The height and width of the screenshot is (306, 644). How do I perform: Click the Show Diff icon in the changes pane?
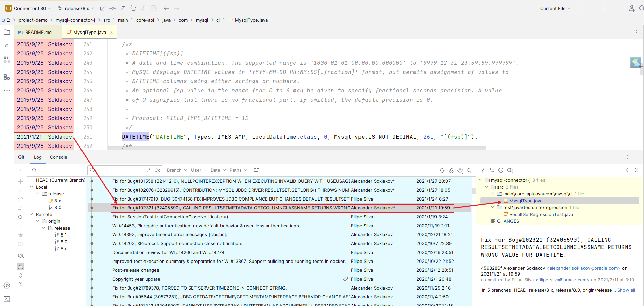pyautogui.click(x=483, y=170)
